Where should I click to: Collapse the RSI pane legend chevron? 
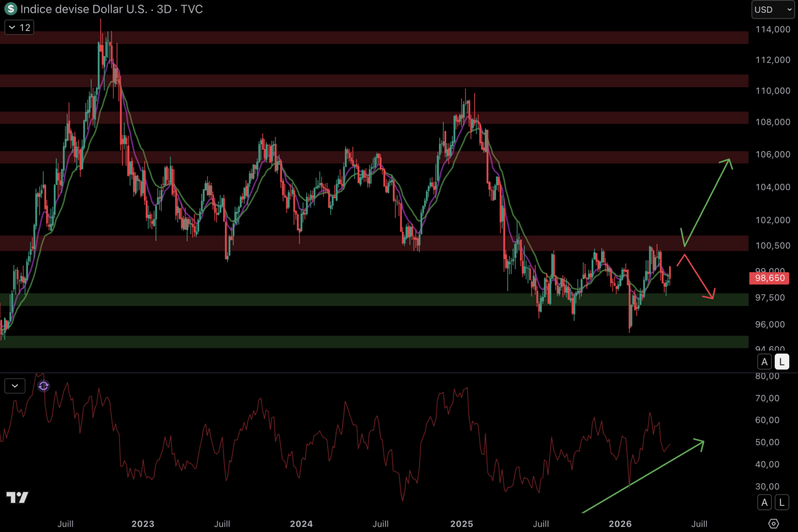[x=15, y=386]
